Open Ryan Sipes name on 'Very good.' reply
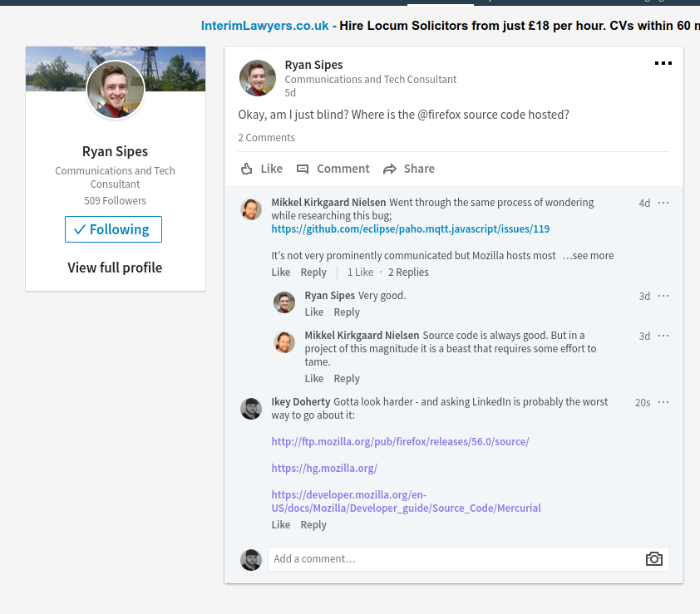 coord(329,296)
